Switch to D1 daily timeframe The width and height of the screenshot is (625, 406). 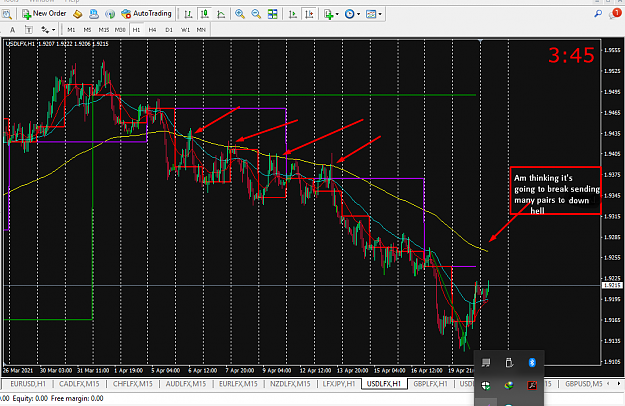(x=169, y=30)
